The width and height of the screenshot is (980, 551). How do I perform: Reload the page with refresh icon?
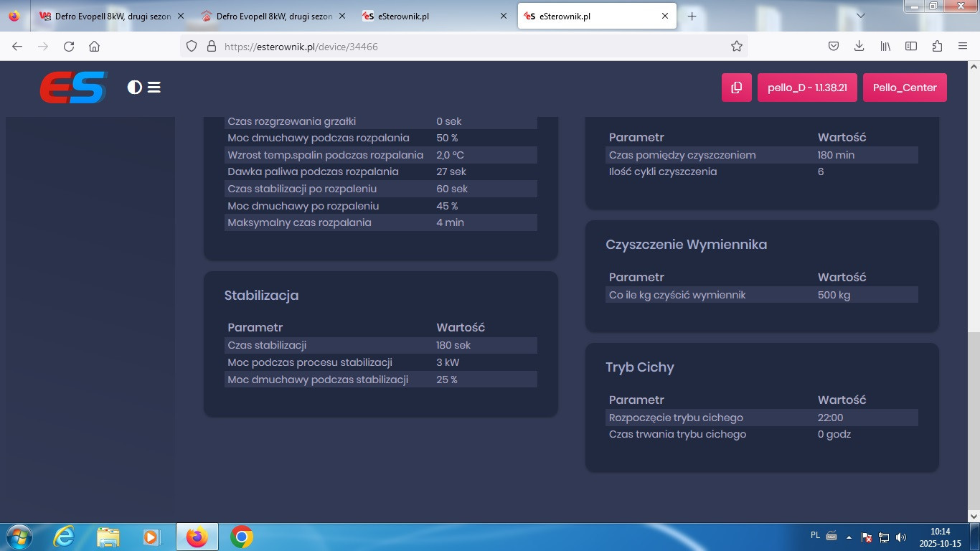point(69,46)
